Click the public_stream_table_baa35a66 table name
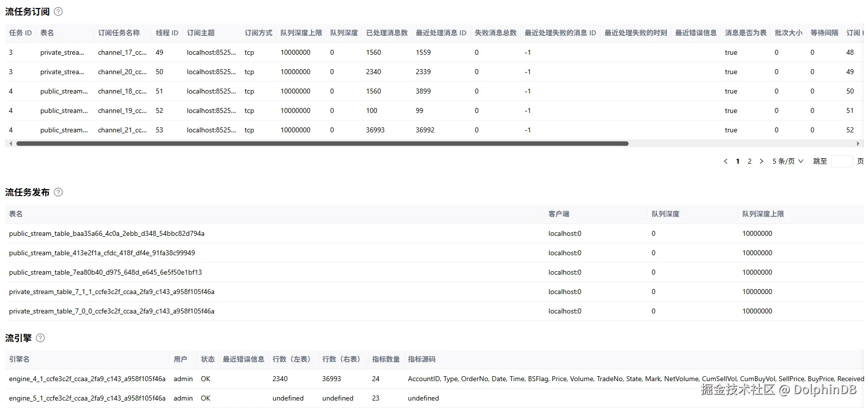 (107, 233)
